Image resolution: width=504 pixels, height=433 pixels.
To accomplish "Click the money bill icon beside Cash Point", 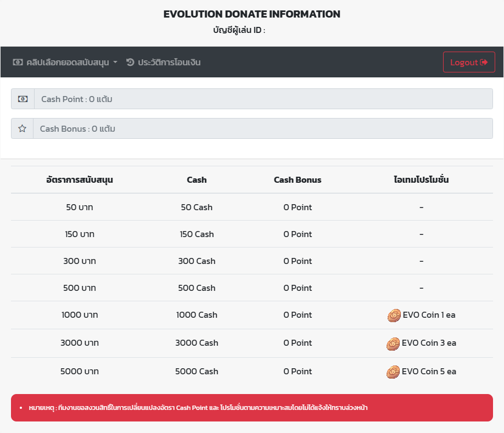I will point(23,99).
